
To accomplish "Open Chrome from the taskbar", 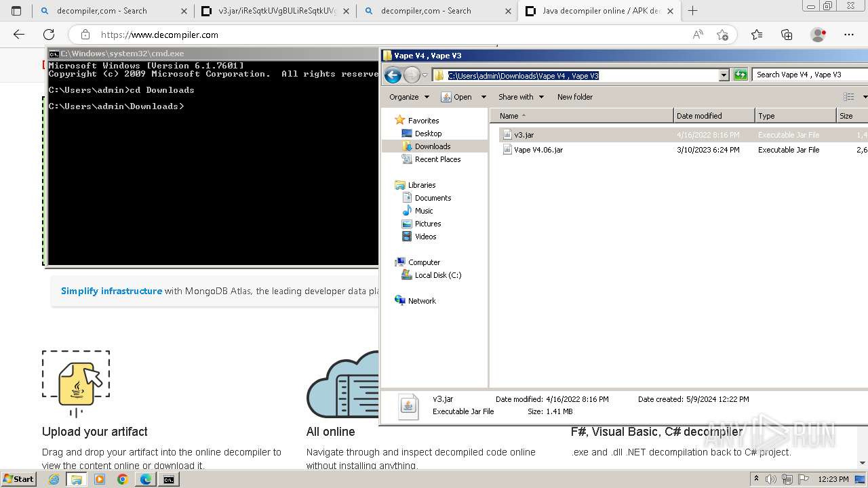I will tap(122, 479).
